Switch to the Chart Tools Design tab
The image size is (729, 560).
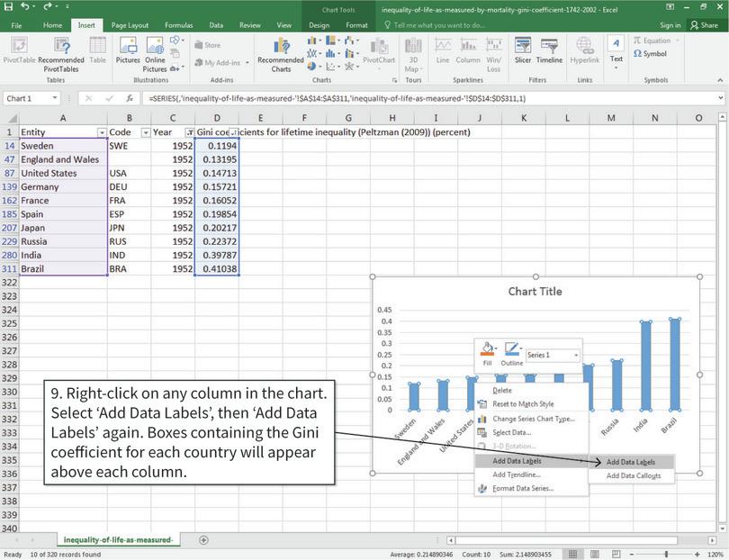321,26
